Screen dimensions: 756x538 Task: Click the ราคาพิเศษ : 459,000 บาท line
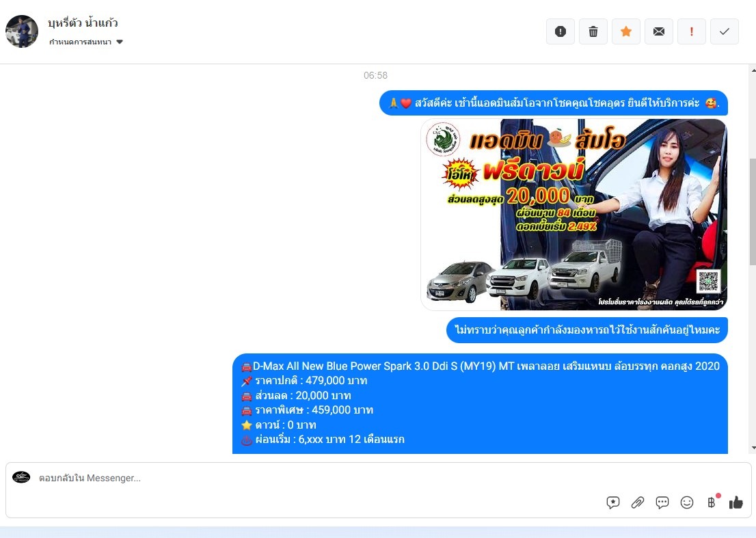click(x=307, y=410)
